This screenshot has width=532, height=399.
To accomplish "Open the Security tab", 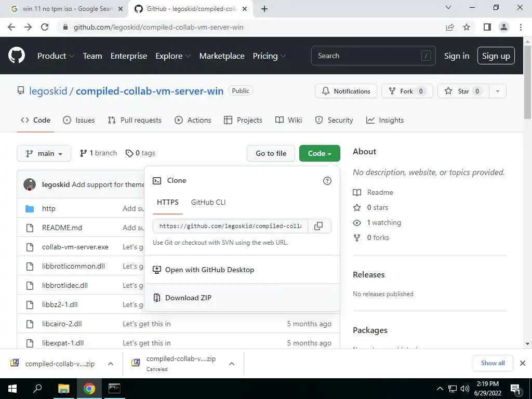I will [334, 120].
